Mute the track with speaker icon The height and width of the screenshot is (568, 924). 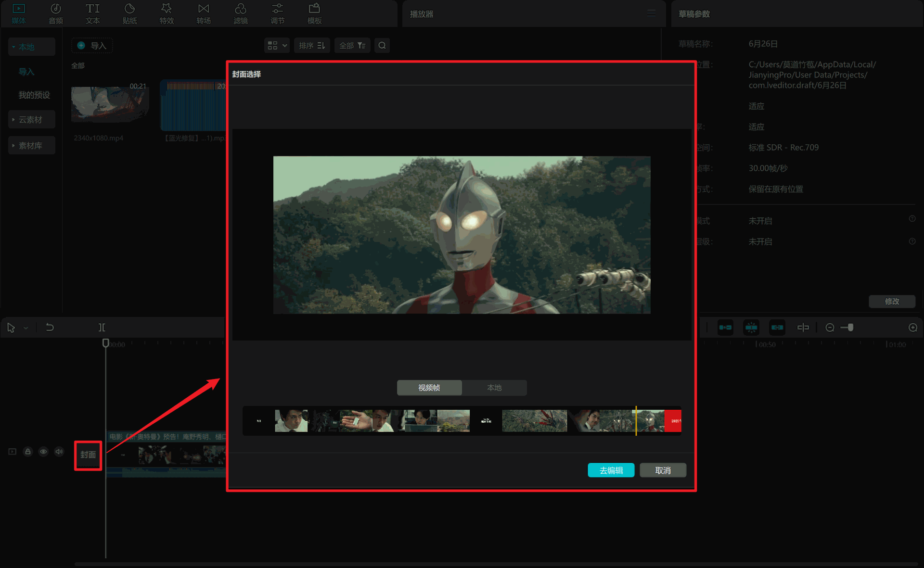click(x=59, y=452)
